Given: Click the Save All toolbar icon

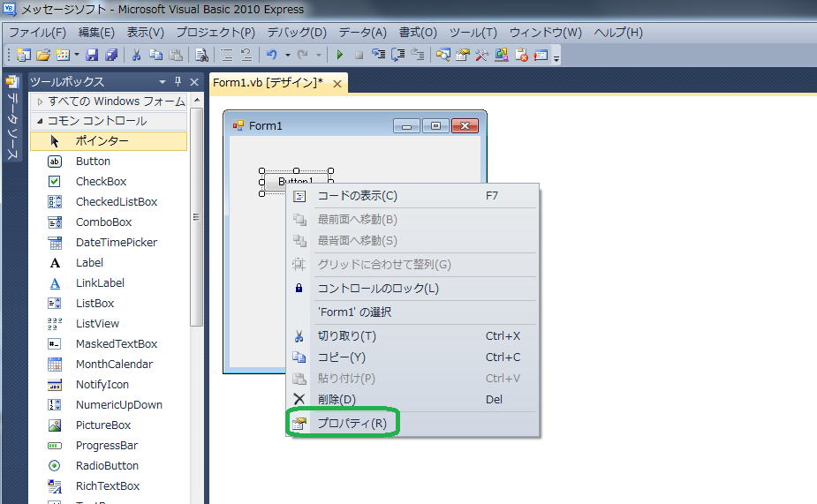Looking at the screenshot, I should [111, 55].
